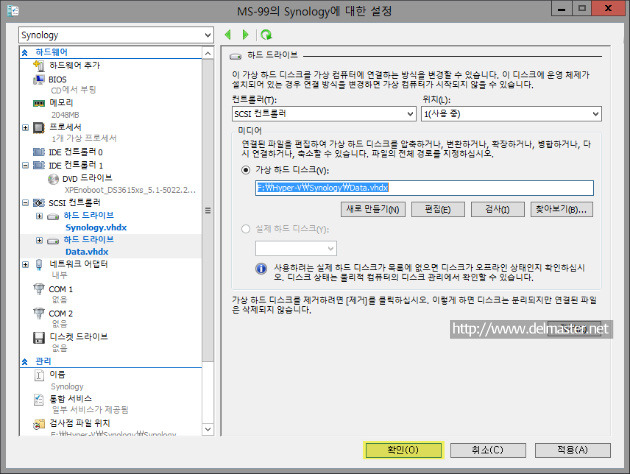Select the 통합 서비스 icon
The image size is (630, 474).
click(39, 399)
